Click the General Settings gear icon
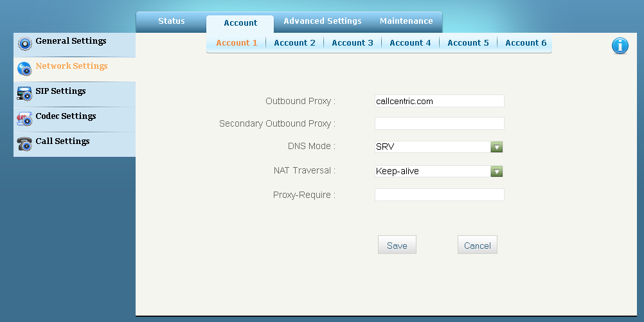This screenshot has height=322, width=644. point(25,44)
